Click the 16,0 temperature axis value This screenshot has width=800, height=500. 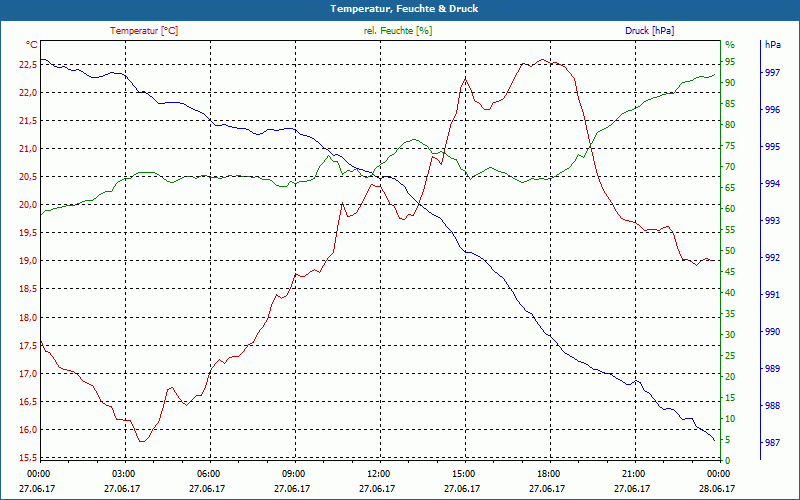click(x=29, y=430)
